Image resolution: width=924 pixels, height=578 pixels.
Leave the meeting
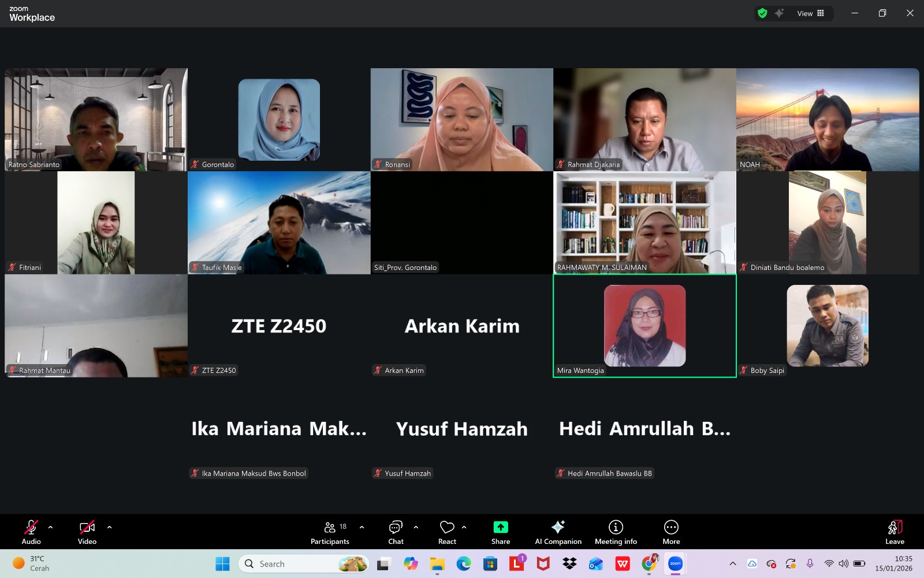tap(895, 532)
